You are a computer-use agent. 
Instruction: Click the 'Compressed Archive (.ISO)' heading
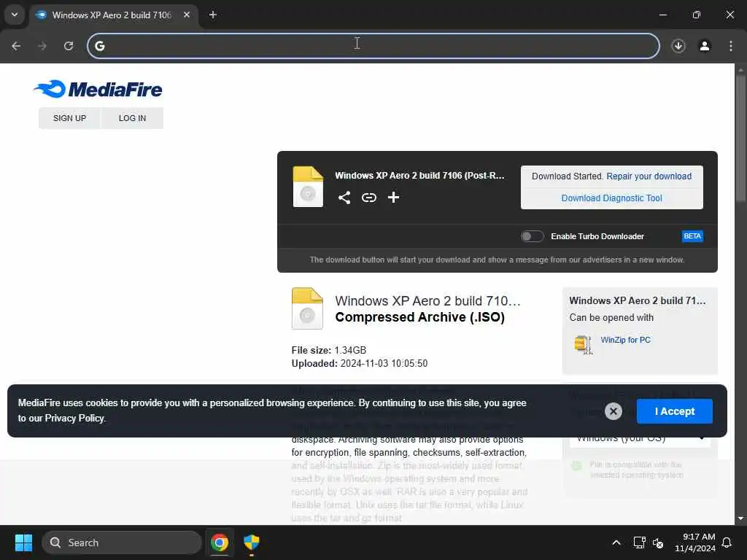coord(419,317)
